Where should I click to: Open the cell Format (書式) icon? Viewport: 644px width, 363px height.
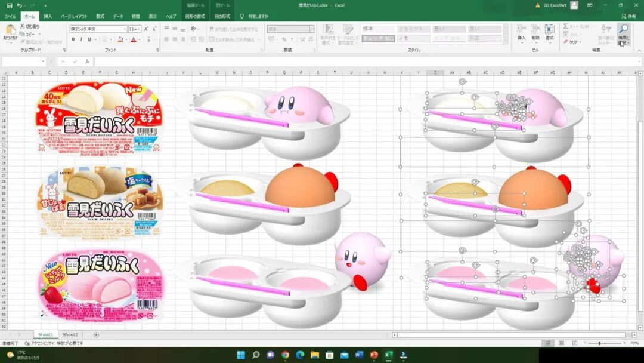click(x=550, y=32)
